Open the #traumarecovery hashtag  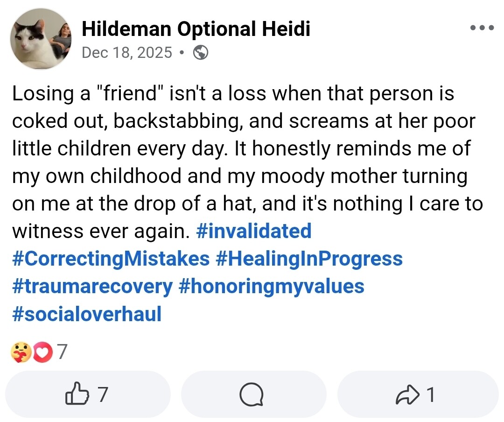92,286
